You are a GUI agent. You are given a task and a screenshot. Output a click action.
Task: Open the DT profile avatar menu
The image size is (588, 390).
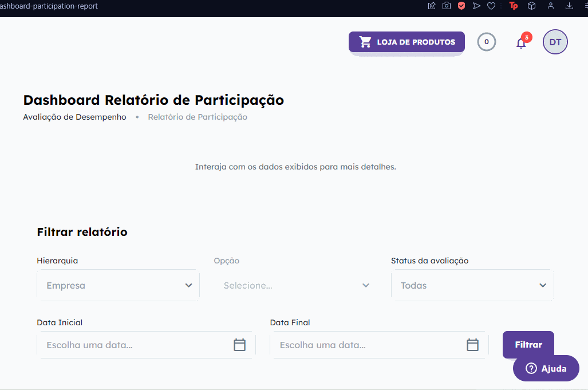pos(555,42)
